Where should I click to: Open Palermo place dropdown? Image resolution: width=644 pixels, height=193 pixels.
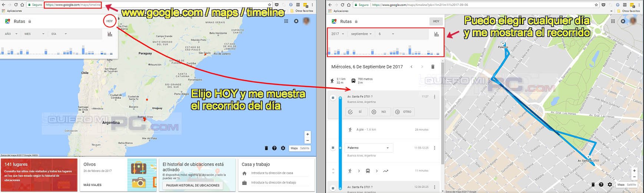[x=369, y=148]
